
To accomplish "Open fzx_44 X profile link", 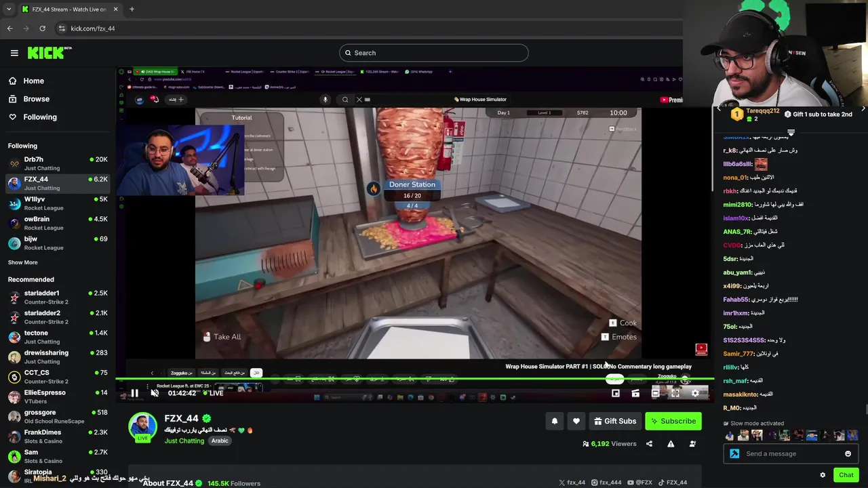I will click(572, 483).
